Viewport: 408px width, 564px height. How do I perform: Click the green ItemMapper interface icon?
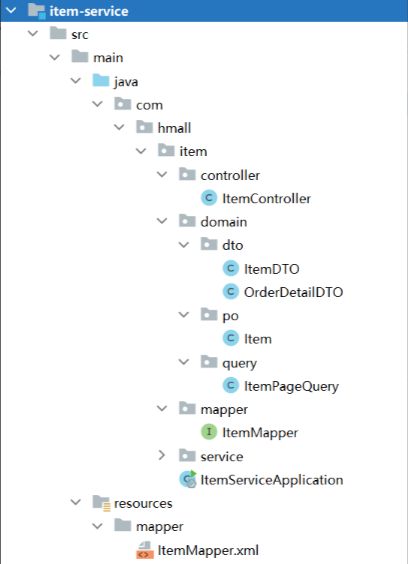click(x=209, y=432)
